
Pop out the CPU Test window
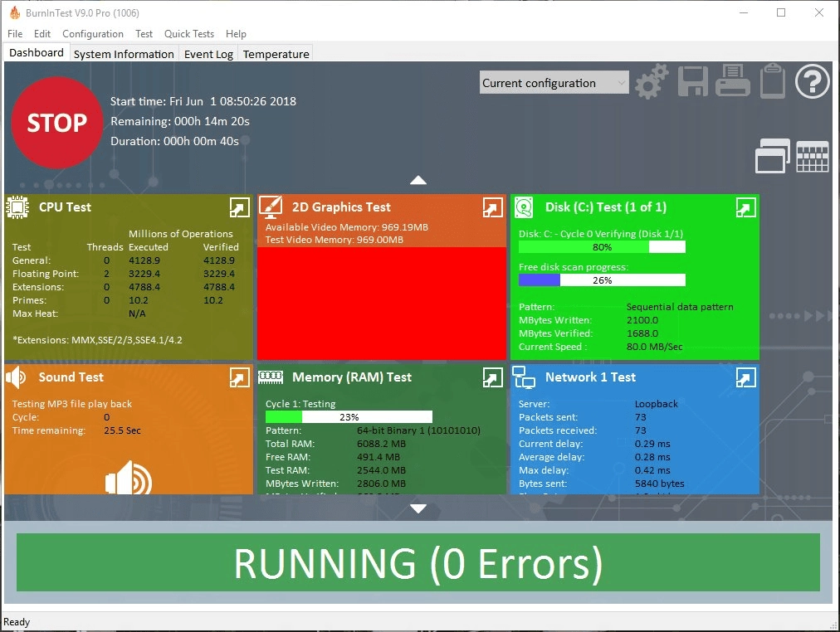coord(239,207)
